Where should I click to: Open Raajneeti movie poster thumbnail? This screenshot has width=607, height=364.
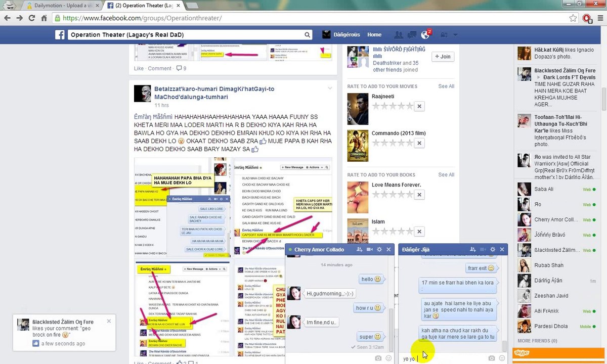coord(358,109)
